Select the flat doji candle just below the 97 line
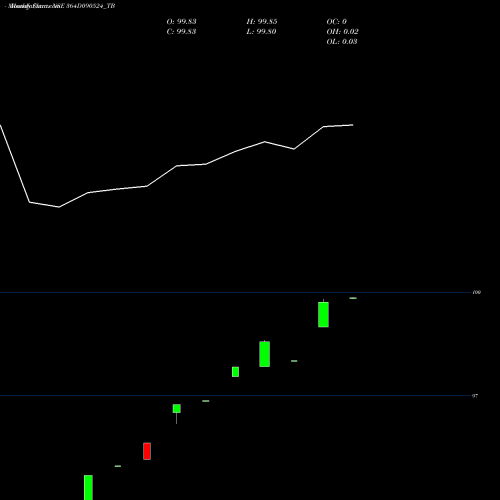This screenshot has height=500, width=500. pos(206,401)
